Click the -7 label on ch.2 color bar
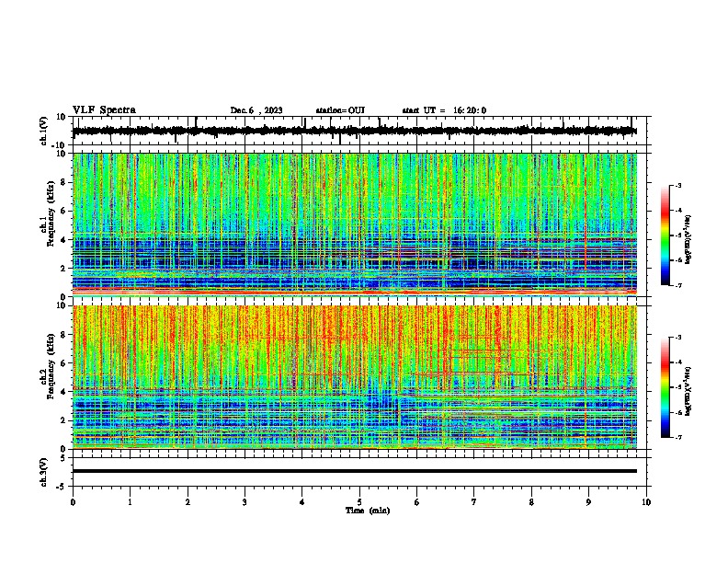Viewport: 728px width, 563px height. click(x=678, y=437)
